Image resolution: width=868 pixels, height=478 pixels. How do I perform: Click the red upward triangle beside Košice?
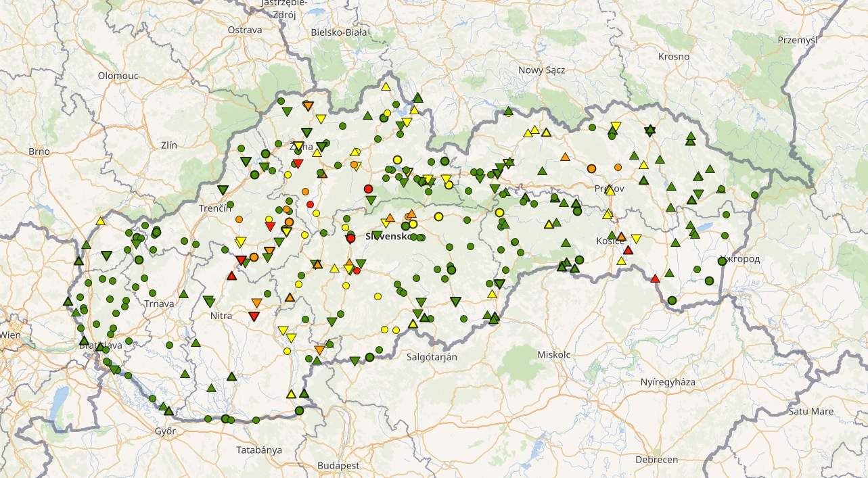(x=628, y=250)
